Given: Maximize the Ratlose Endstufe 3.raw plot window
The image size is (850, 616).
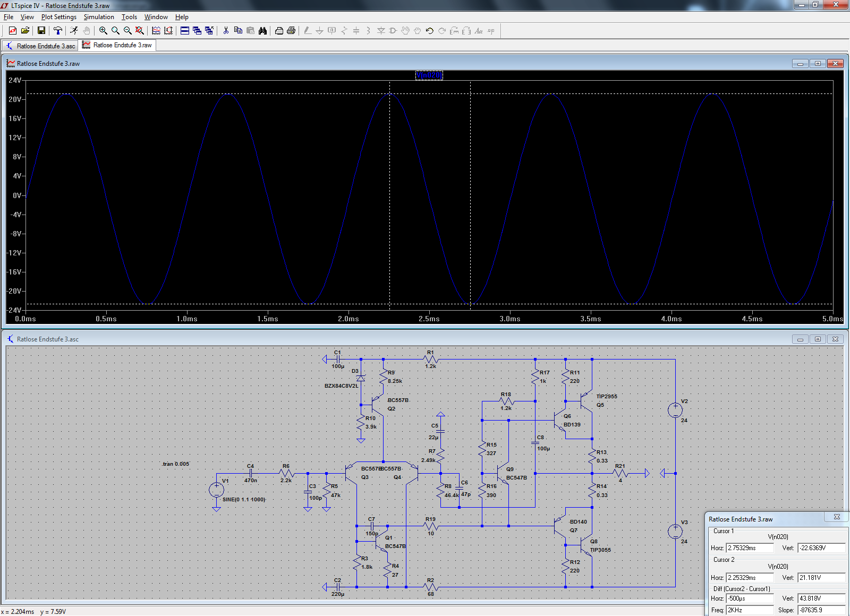Looking at the screenshot, I should click(x=818, y=63).
